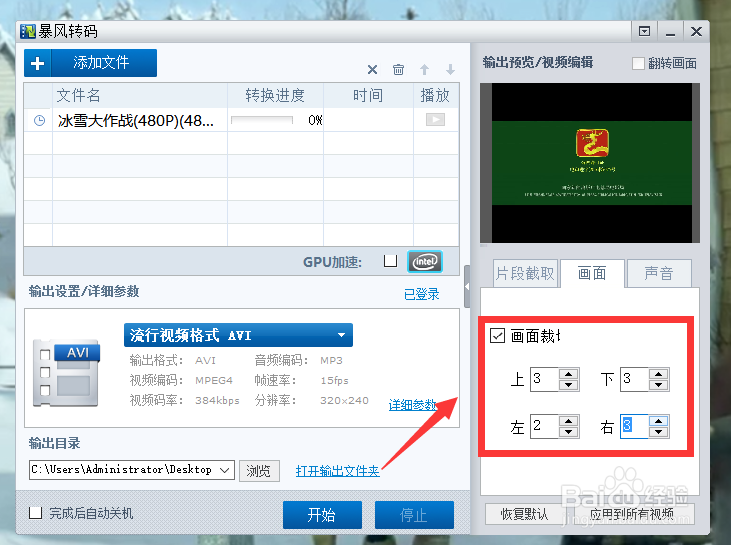Click the 下 crop value field
This screenshot has height=545, width=731.
pos(634,379)
